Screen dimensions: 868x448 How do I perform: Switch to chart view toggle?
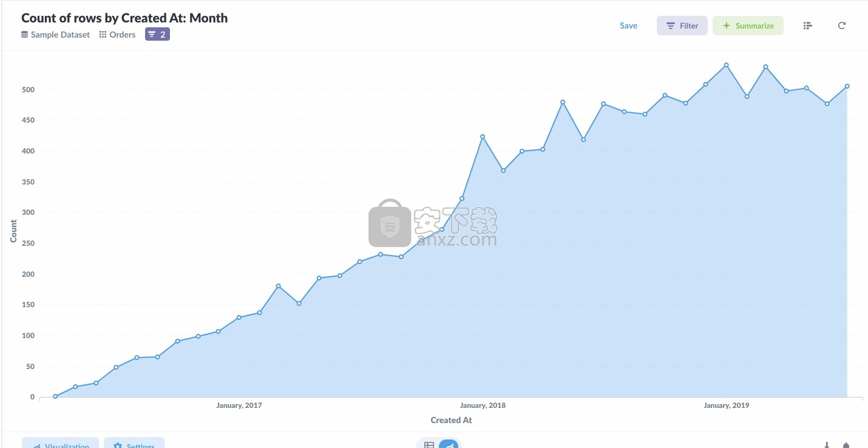(448, 445)
